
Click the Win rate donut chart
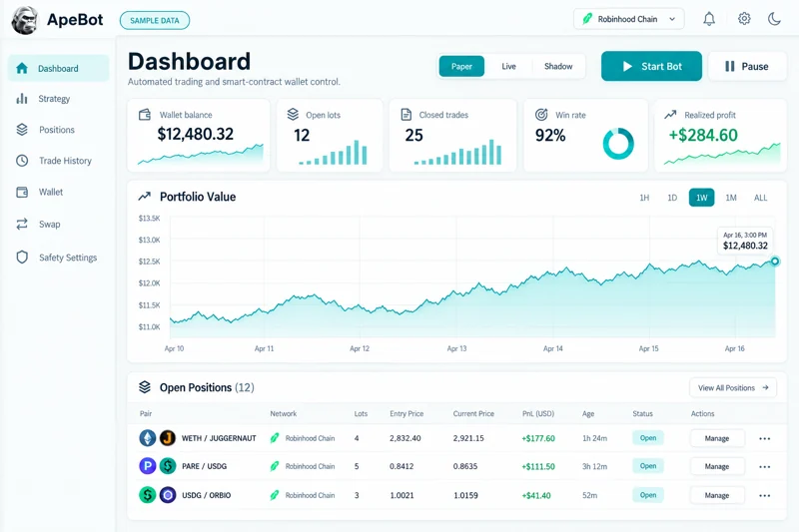pos(618,144)
